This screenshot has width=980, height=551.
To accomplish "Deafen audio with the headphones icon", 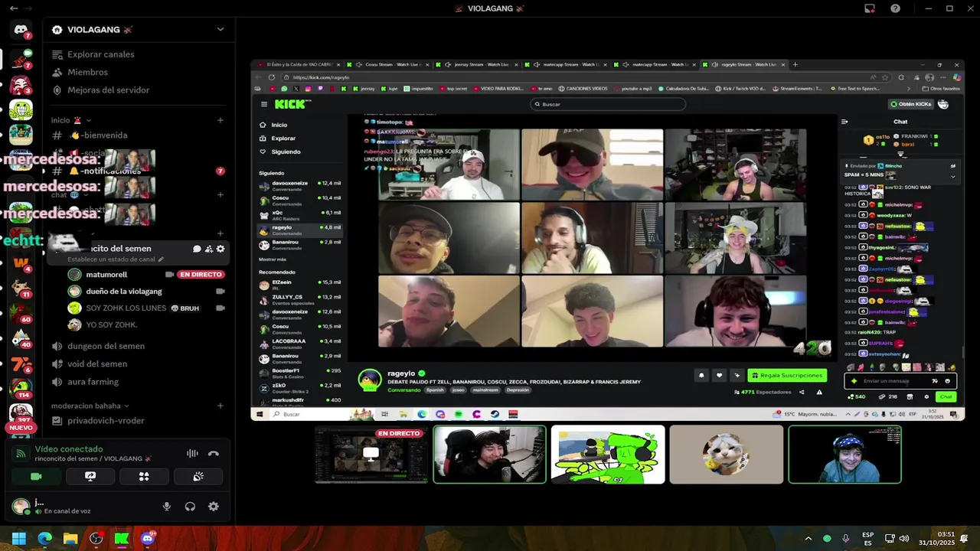I will coord(190,507).
